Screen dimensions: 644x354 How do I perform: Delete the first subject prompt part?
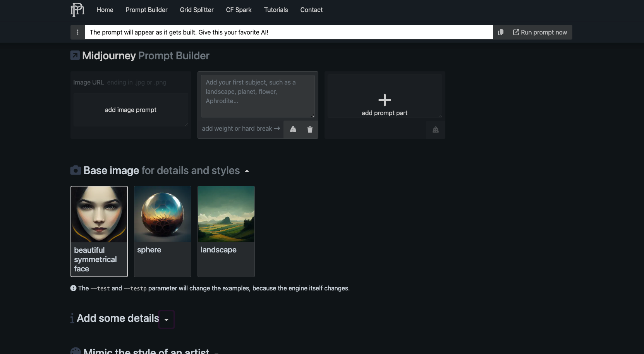(310, 130)
